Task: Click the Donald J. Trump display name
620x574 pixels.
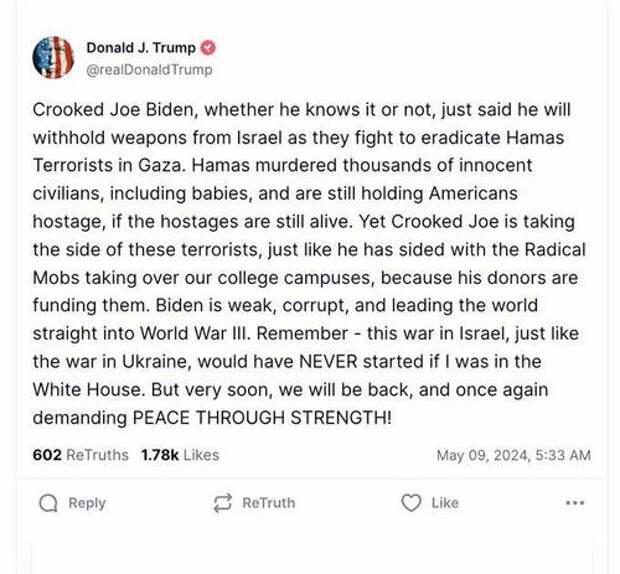Action: pyautogui.click(x=141, y=48)
